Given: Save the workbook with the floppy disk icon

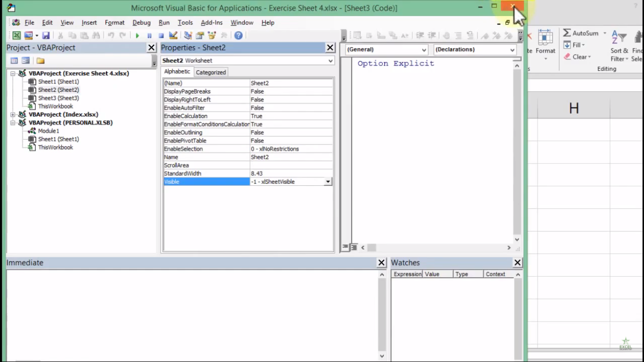Looking at the screenshot, I should (46, 35).
